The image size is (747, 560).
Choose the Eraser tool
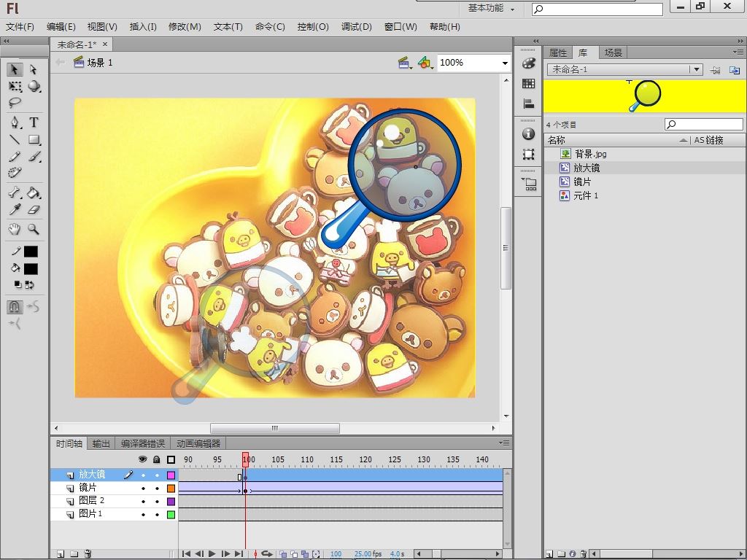click(34, 210)
